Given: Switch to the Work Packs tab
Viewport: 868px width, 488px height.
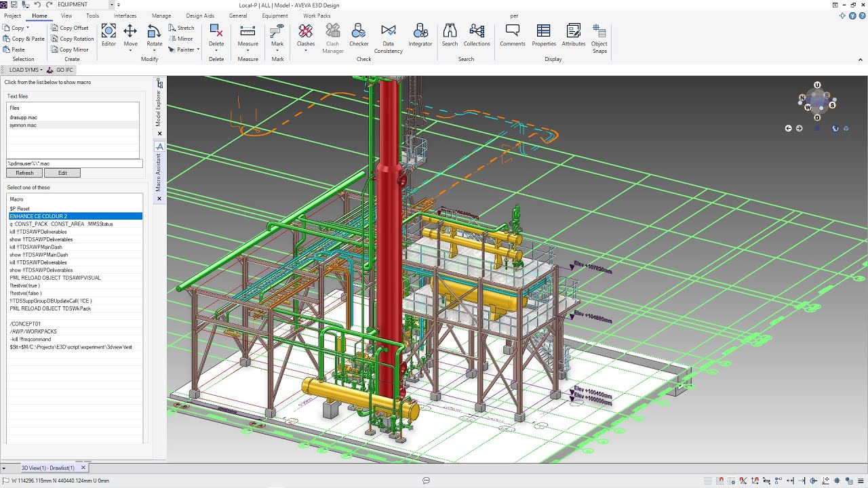Looking at the screenshot, I should [x=317, y=16].
